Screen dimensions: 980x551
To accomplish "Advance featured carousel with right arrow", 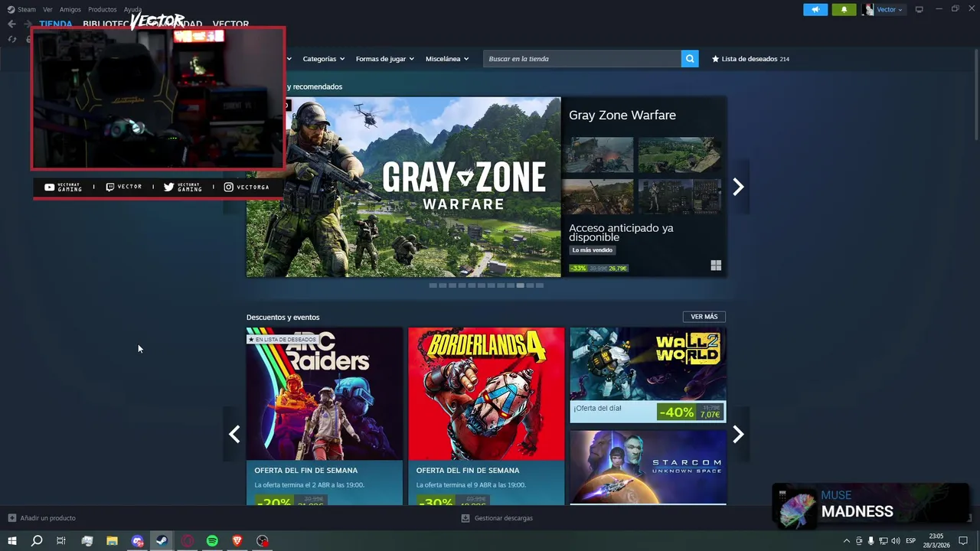I will pos(738,187).
